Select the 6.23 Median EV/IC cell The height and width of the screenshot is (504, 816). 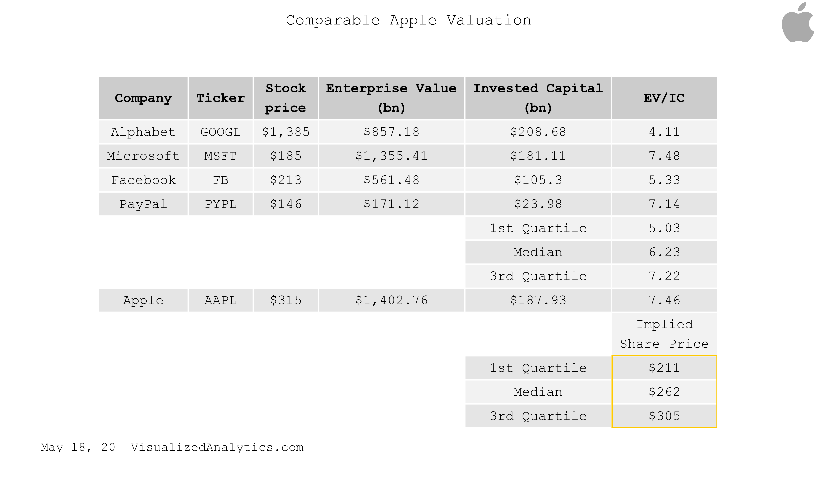click(664, 252)
